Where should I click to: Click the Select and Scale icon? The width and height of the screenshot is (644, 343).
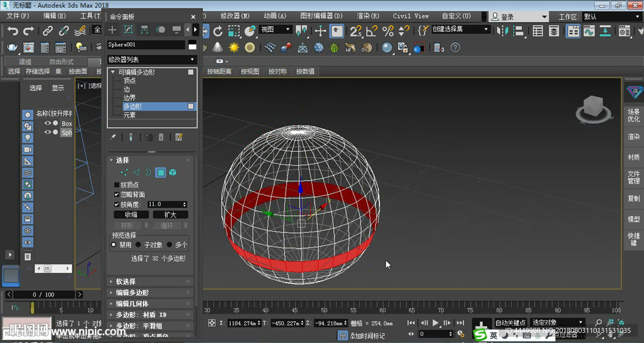pyautogui.click(x=234, y=31)
